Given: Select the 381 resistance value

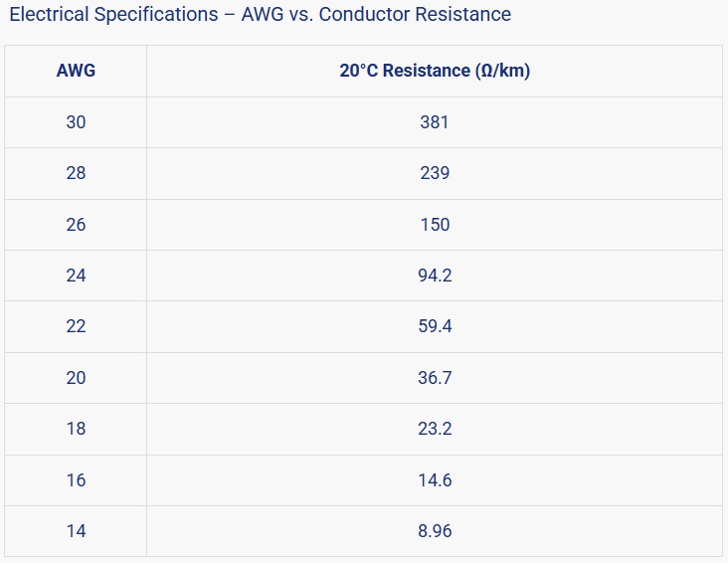Looking at the screenshot, I should pos(435,122).
